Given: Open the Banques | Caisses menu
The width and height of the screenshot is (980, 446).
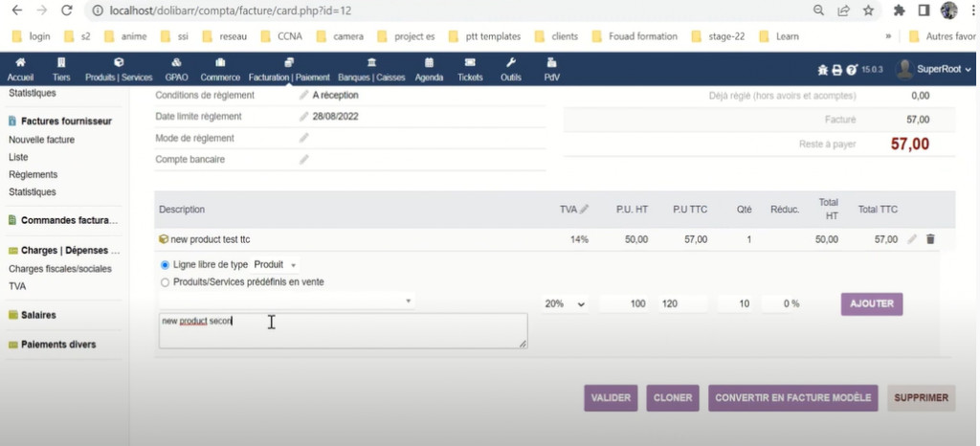Looking at the screenshot, I should click(x=371, y=69).
